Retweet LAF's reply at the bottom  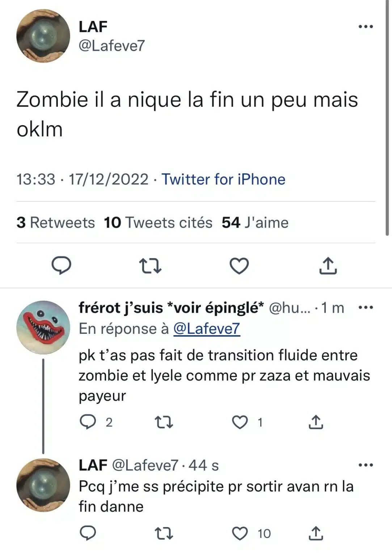pos(164,533)
